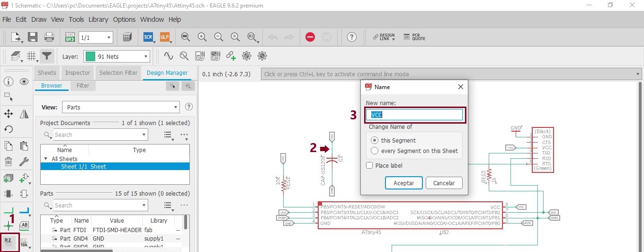Click the layer color swatch for 91 Nets

point(90,56)
